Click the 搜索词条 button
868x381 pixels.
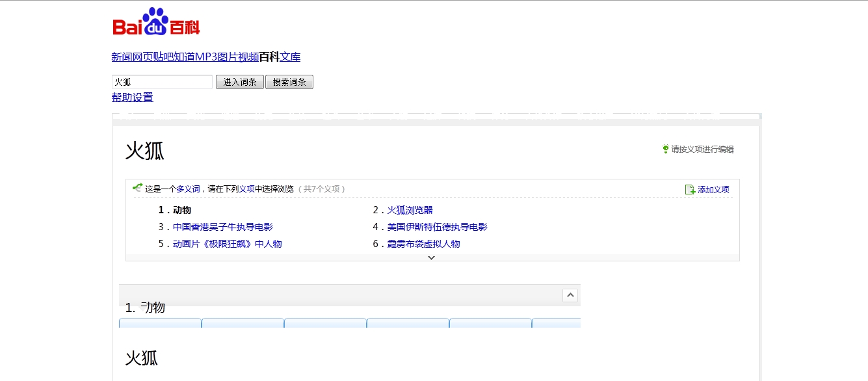[289, 82]
